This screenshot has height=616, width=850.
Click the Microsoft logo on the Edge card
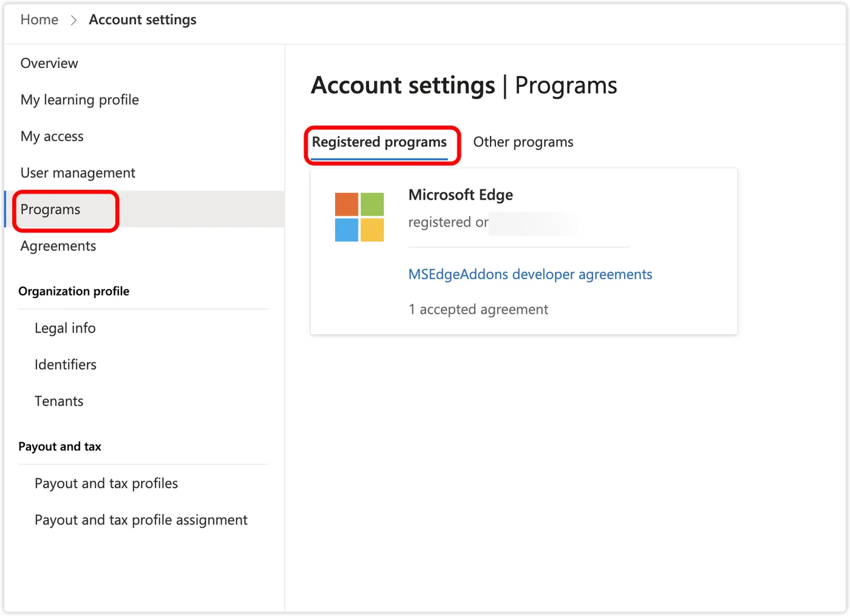[x=359, y=217]
